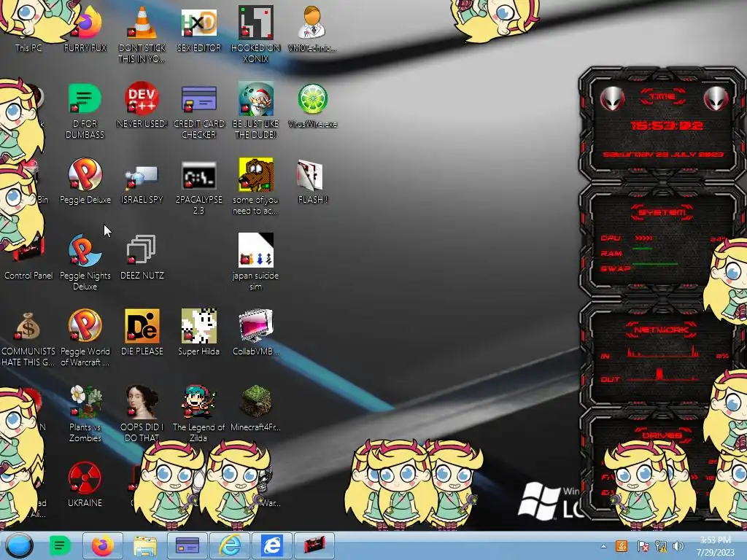
Task: Open the first Internet Explorer taskbar icon
Action: coord(230,545)
